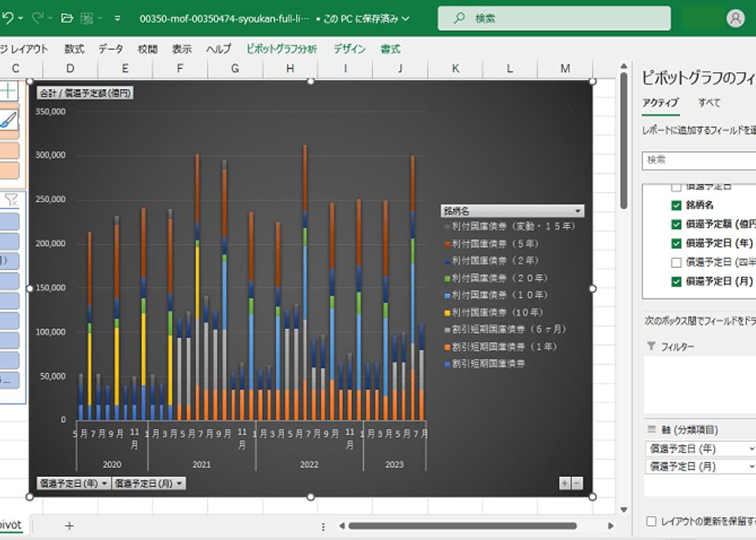Click the add new sheet plus button
The width and height of the screenshot is (756, 540).
tap(69, 525)
